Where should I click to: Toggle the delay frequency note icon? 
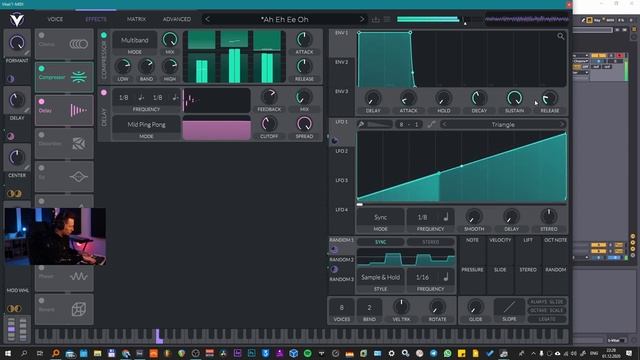tap(141, 97)
